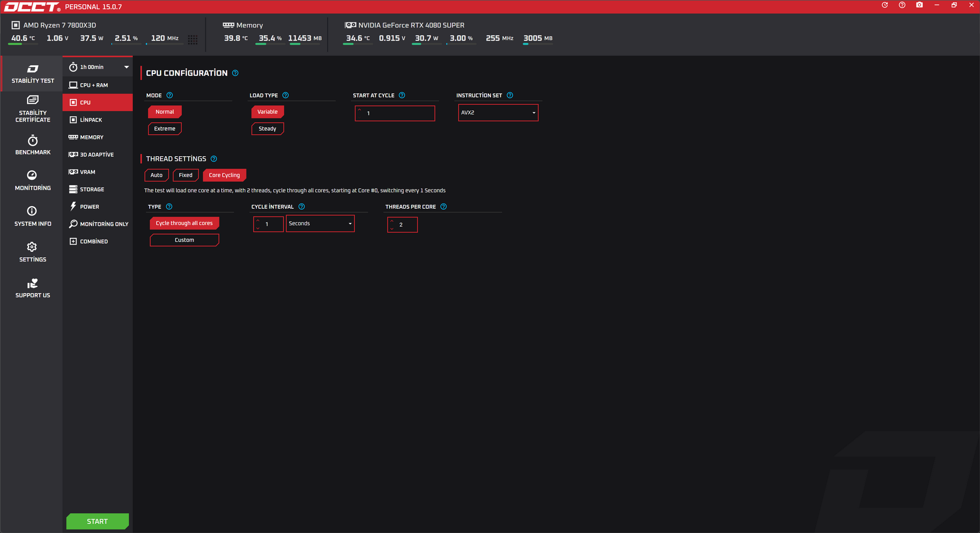Select the CPU test

tap(97, 103)
